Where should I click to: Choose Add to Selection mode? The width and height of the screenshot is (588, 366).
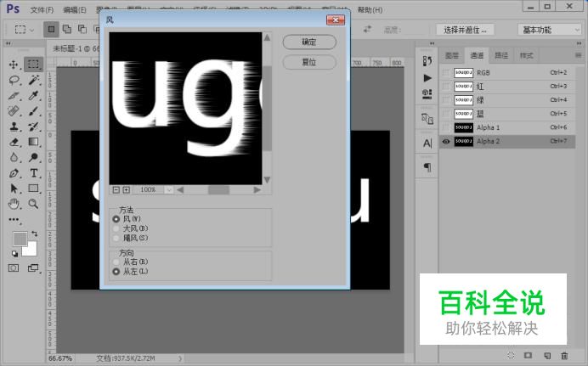tap(67, 29)
